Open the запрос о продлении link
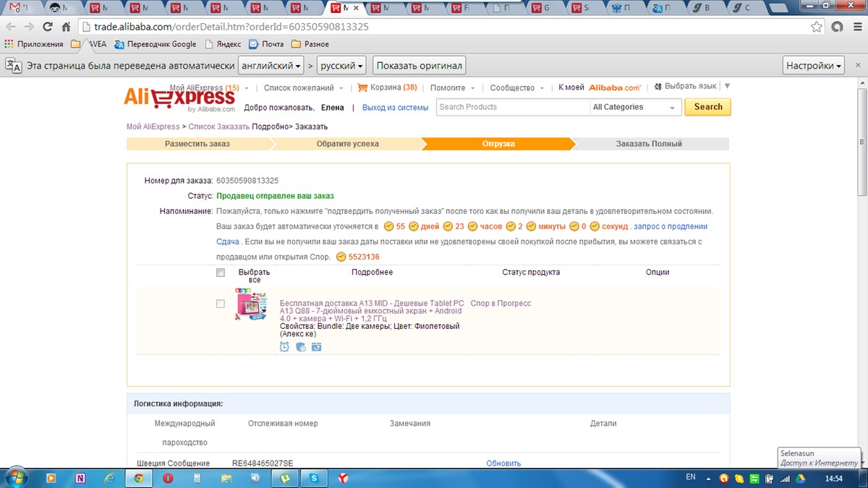868x488 pixels. pyautogui.click(x=671, y=226)
